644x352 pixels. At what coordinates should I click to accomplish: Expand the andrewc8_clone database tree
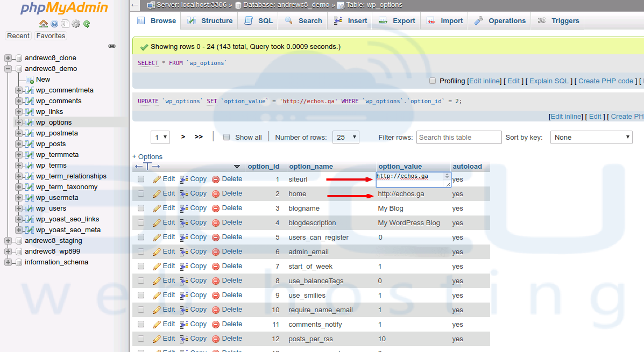8,58
